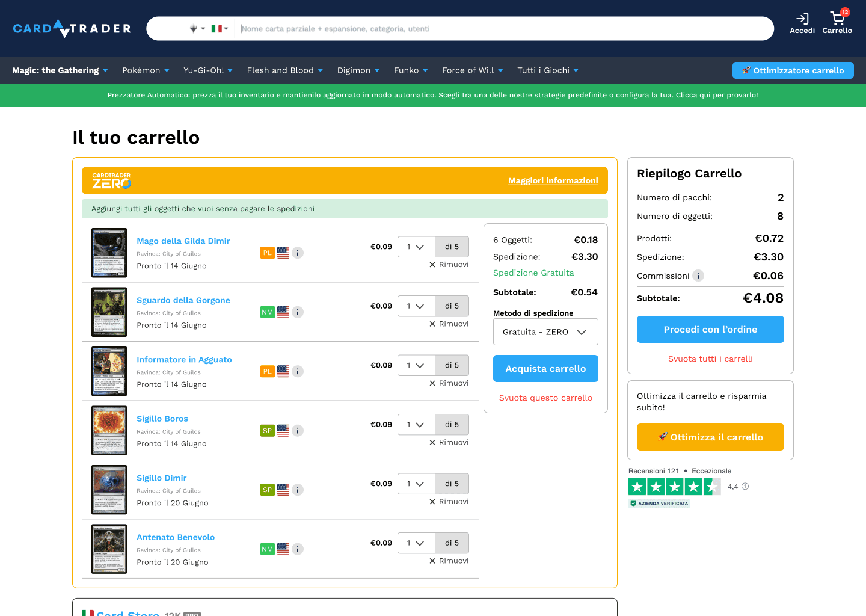Open Maggiori informazioni link
The height and width of the screenshot is (616, 866).
pyautogui.click(x=553, y=180)
